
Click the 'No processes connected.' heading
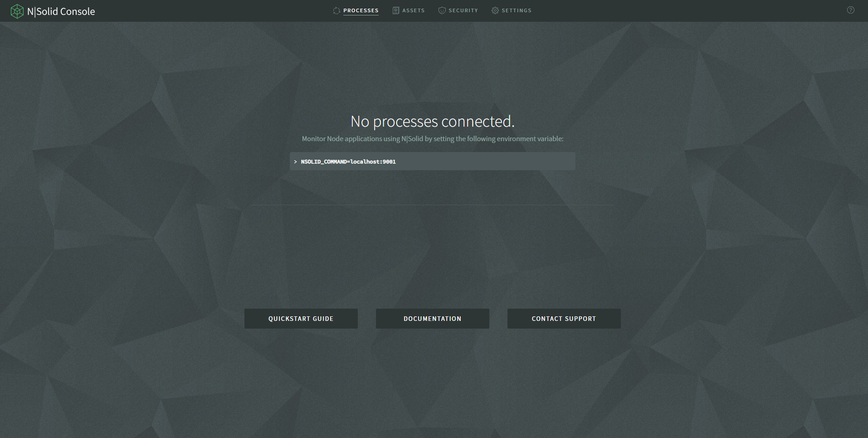click(433, 121)
